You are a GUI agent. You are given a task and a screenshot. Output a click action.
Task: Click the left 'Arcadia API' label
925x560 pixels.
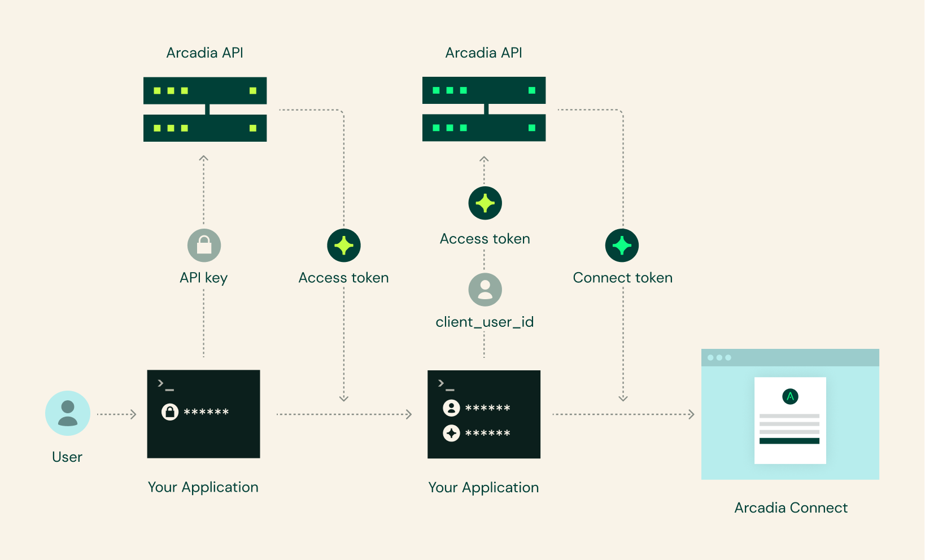204,53
